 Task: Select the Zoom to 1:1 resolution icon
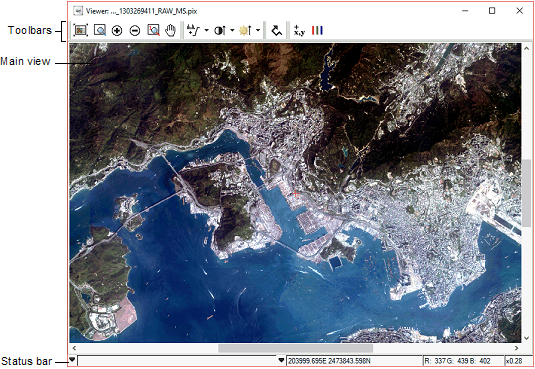153,30
